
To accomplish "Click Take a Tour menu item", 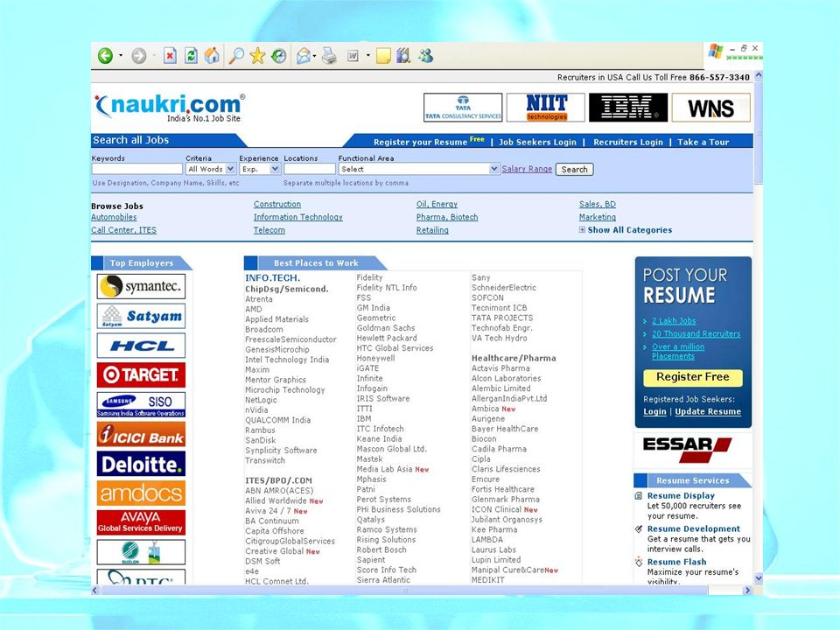I will point(703,142).
